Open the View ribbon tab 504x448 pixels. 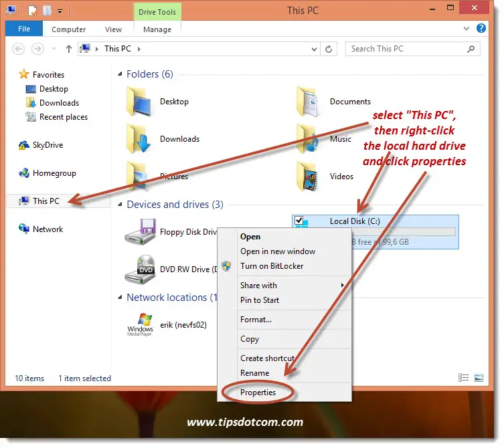113,29
